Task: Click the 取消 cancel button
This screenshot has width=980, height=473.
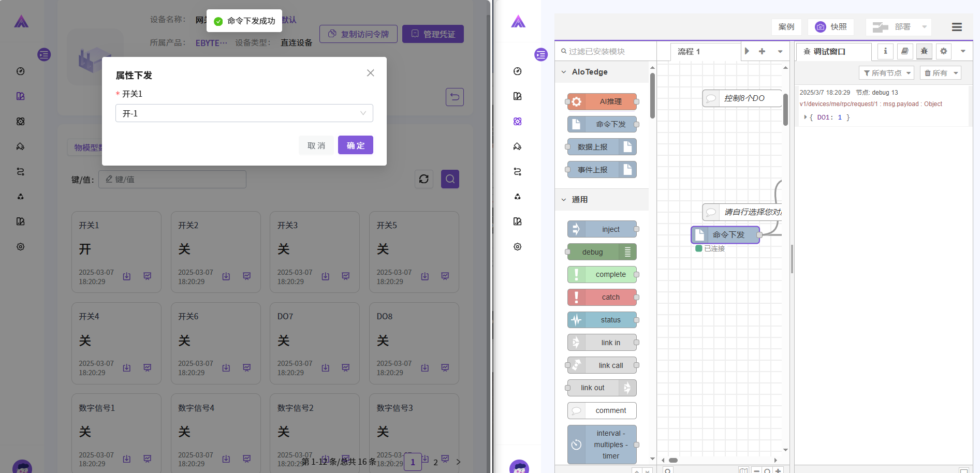Action: coord(316,145)
